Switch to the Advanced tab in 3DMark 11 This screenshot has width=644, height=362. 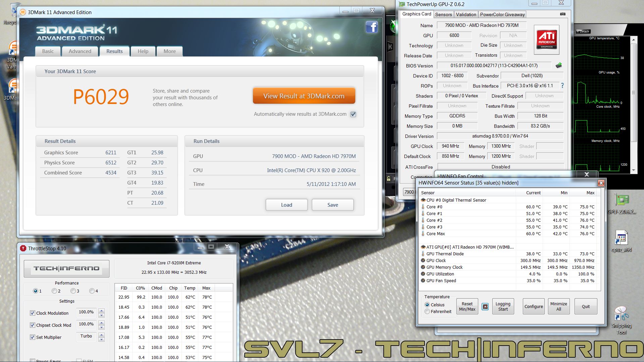tap(80, 51)
